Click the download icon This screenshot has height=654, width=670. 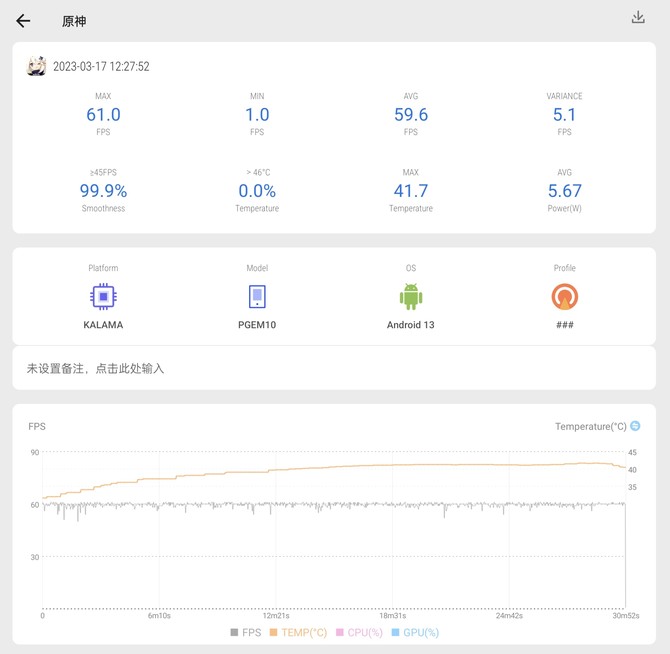click(638, 18)
